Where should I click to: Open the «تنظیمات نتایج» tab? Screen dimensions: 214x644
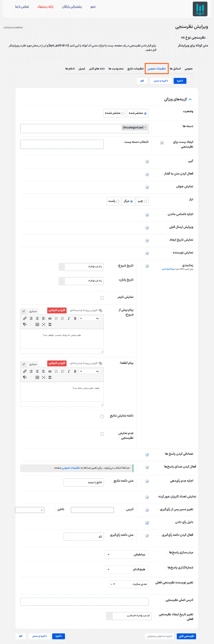click(x=135, y=68)
